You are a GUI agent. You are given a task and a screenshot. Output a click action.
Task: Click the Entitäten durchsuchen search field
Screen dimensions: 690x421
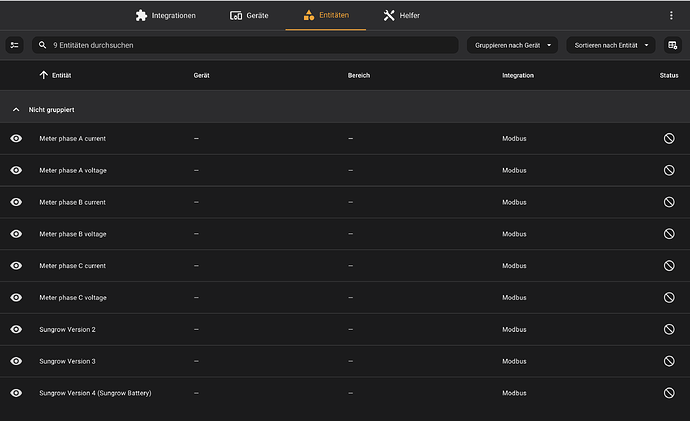(x=245, y=45)
